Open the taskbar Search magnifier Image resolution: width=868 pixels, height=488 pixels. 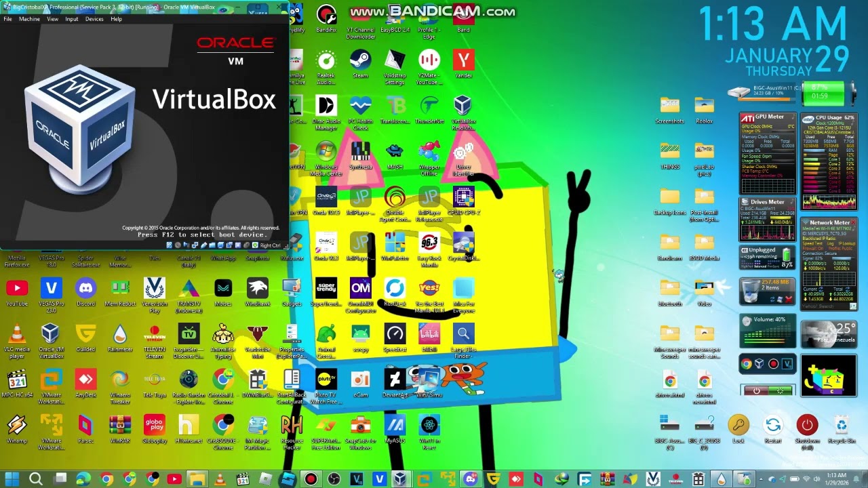point(36,479)
